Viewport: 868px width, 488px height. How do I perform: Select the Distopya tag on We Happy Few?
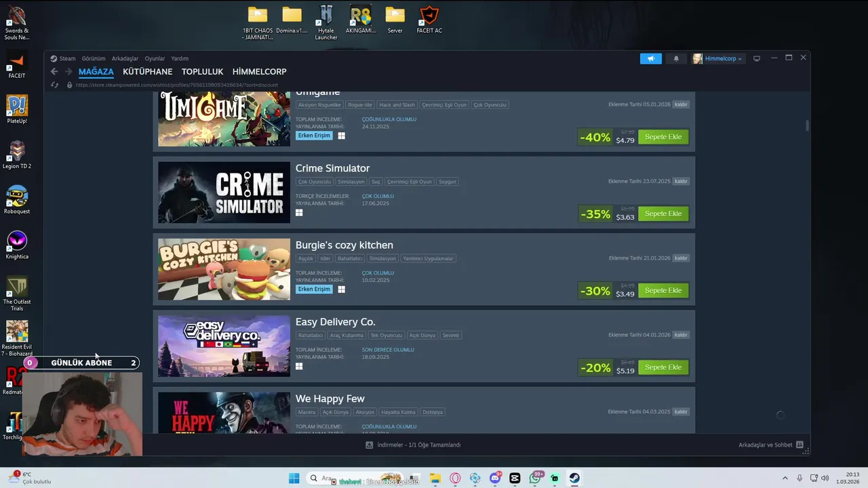(432, 412)
